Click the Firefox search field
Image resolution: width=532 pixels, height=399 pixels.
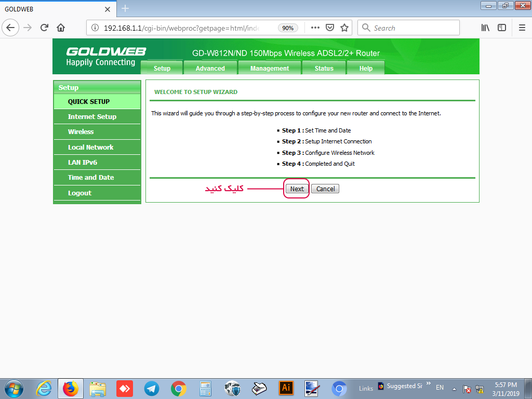pos(414,28)
